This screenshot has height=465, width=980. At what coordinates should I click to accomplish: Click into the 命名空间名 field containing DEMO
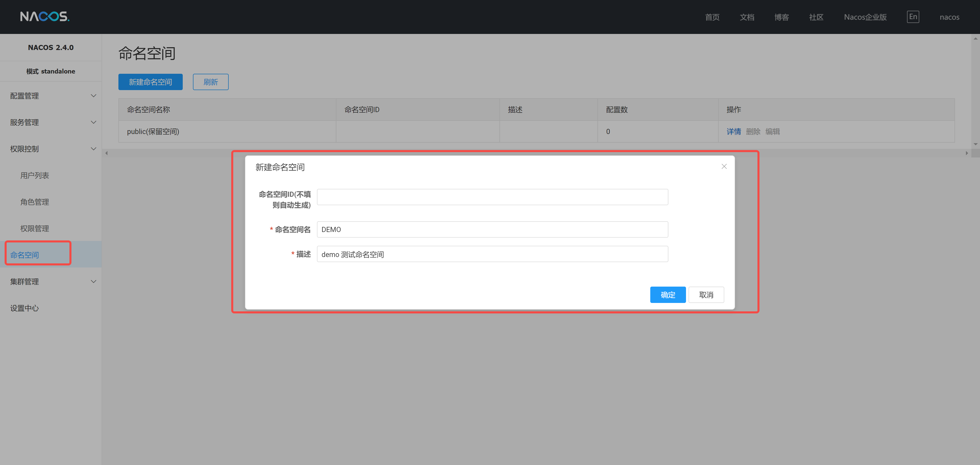(492, 229)
